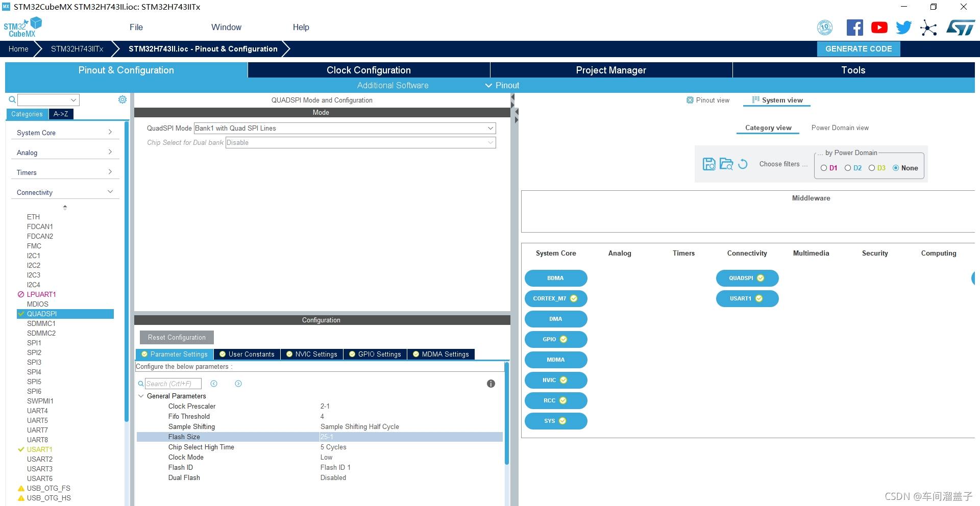Click the USB_OTG_HS warning icon

pos(21,498)
